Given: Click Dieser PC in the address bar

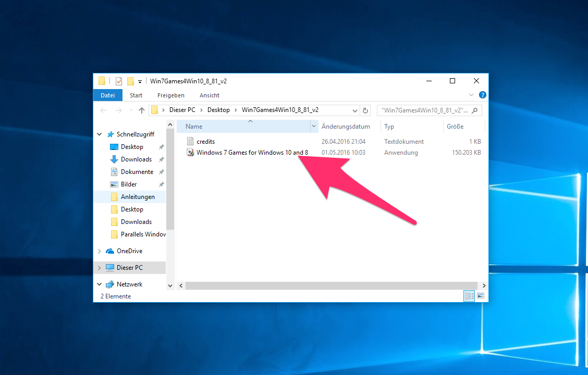Looking at the screenshot, I should [182, 110].
